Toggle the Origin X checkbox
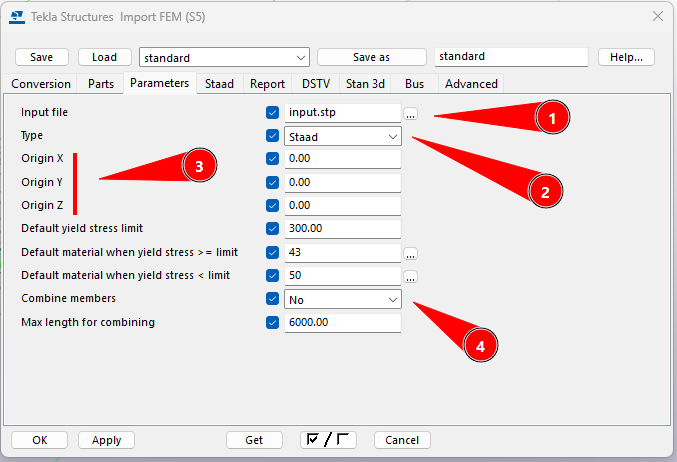Screen dimensions: 677x462 pyautogui.click(x=273, y=159)
